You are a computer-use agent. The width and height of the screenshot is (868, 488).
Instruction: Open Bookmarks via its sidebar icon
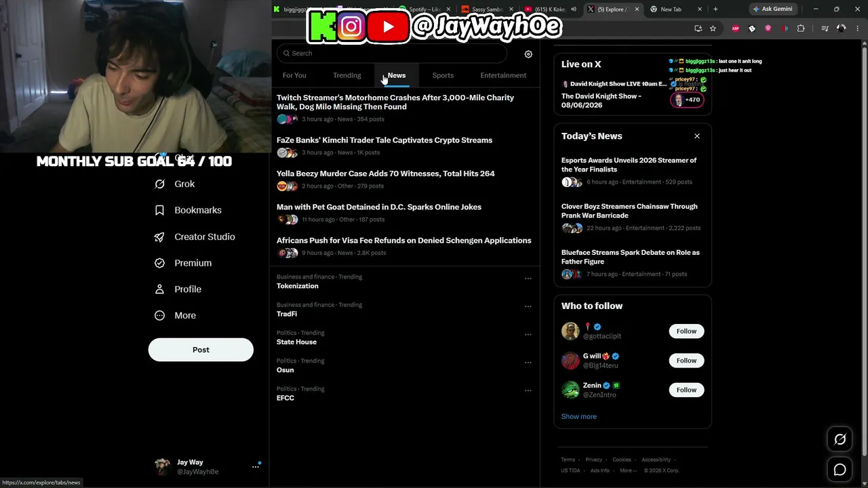coord(159,210)
